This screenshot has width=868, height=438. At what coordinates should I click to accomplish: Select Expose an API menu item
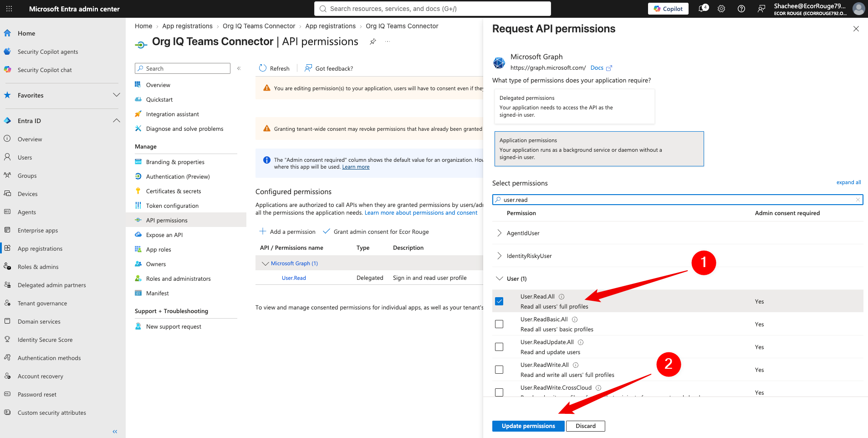(x=164, y=235)
